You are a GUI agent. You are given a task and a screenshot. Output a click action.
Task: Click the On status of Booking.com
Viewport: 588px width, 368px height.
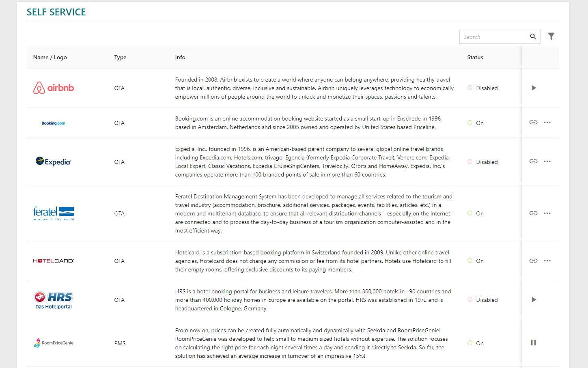[x=476, y=123]
